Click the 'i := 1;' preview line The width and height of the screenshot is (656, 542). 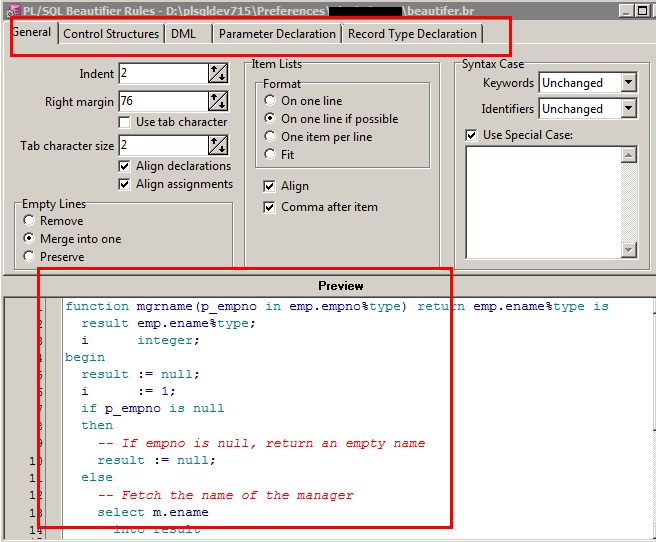[x=128, y=391]
